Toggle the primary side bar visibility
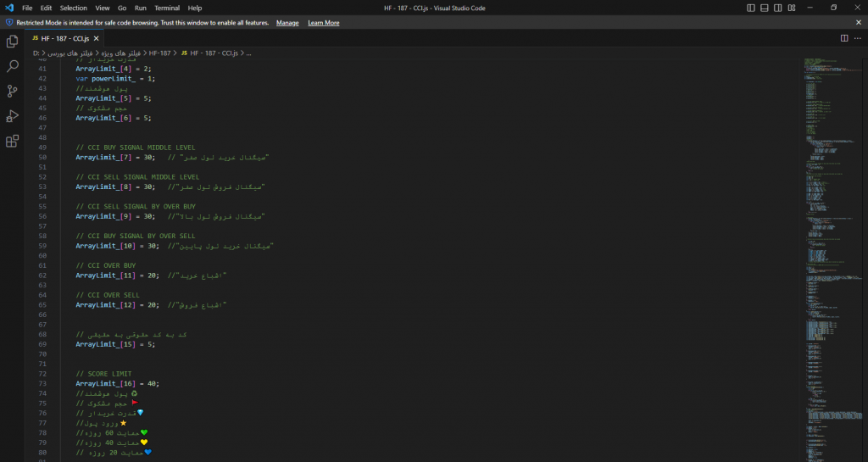Image resolution: width=868 pixels, height=462 pixels. 752,8
